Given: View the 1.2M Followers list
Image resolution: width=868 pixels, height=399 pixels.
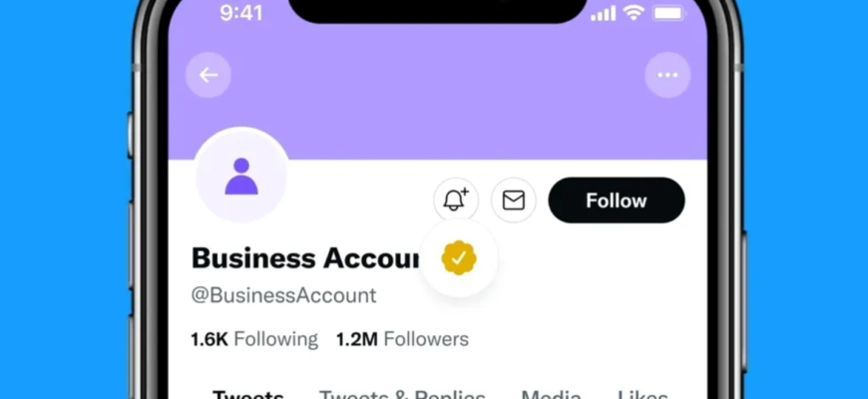Looking at the screenshot, I should [401, 339].
